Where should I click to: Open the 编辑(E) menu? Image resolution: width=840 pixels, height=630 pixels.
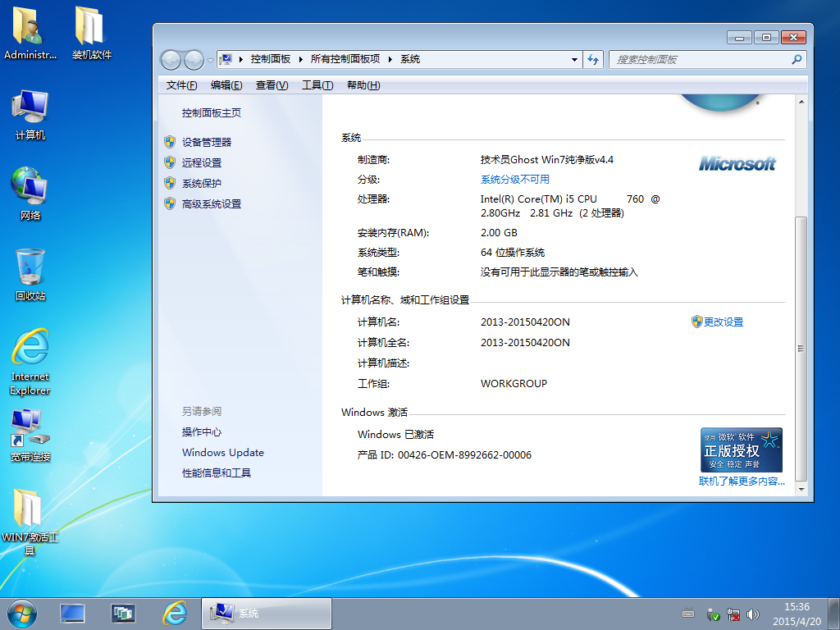tap(226, 85)
